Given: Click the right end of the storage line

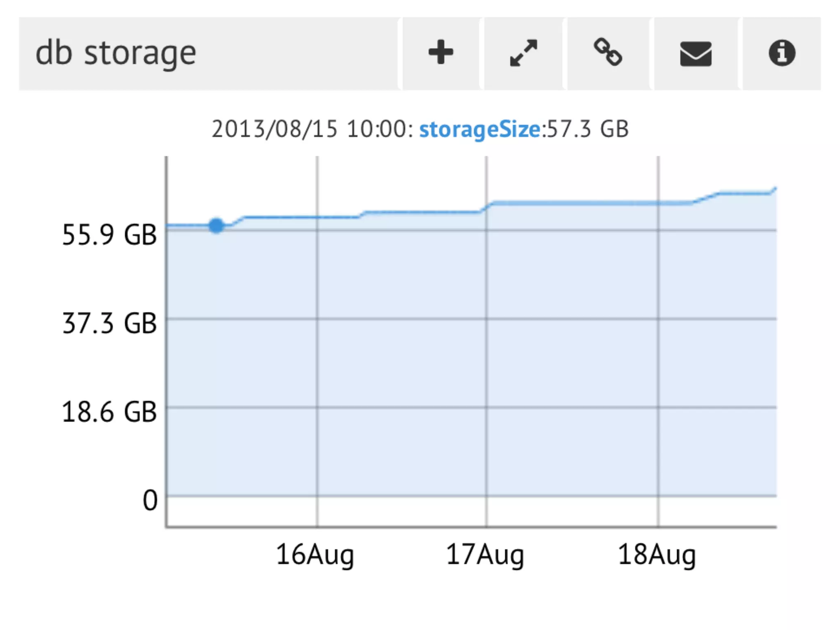Looking at the screenshot, I should [774, 189].
